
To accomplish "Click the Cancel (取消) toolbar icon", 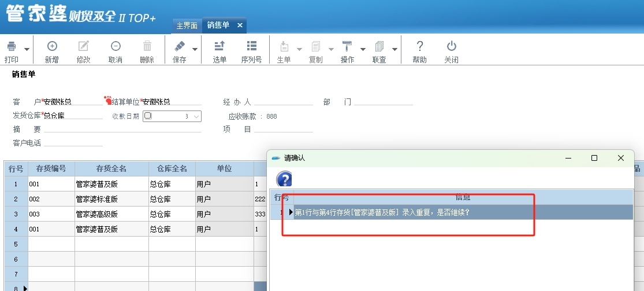I will click(116, 46).
